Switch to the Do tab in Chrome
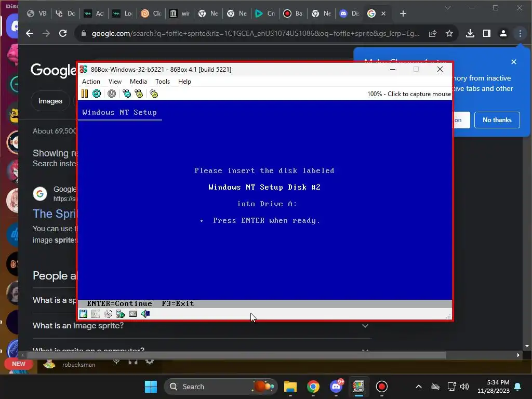 coord(65,14)
